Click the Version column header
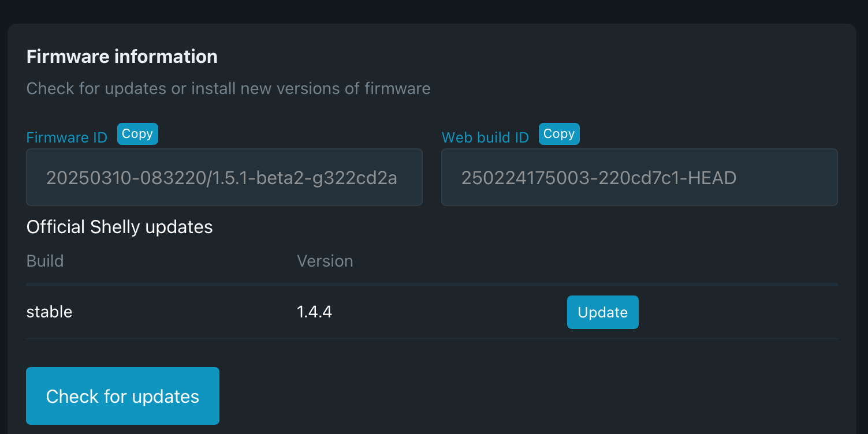Screen dimensions: 868x434 tap(325, 261)
